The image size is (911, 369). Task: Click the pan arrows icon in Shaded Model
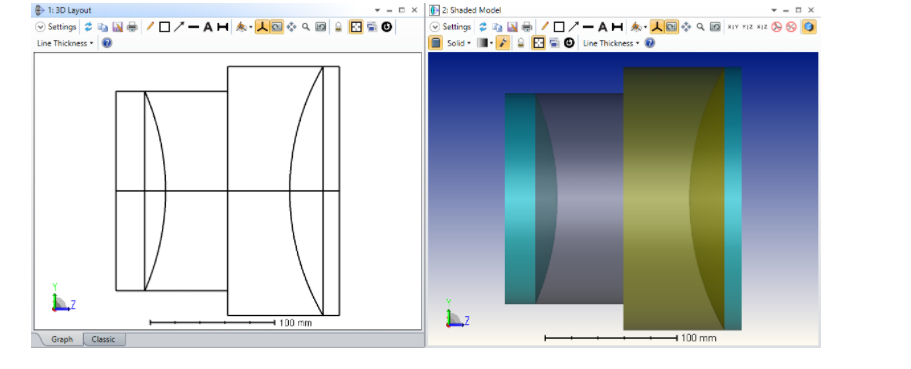tap(686, 27)
